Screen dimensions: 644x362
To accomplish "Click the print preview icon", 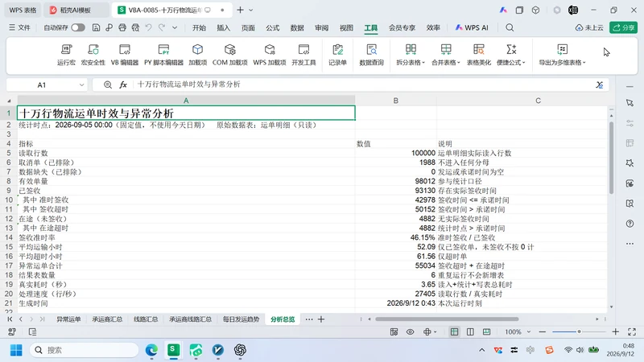I will click(x=135, y=27).
